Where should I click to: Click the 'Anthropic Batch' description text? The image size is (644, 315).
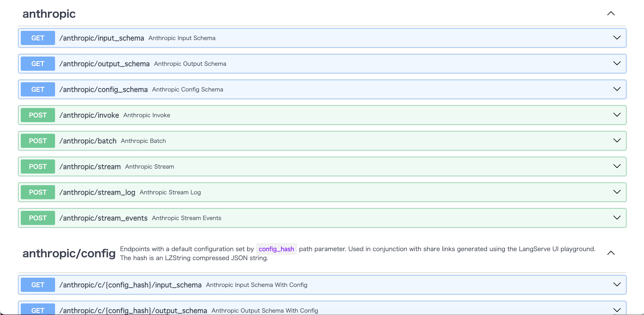143,141
